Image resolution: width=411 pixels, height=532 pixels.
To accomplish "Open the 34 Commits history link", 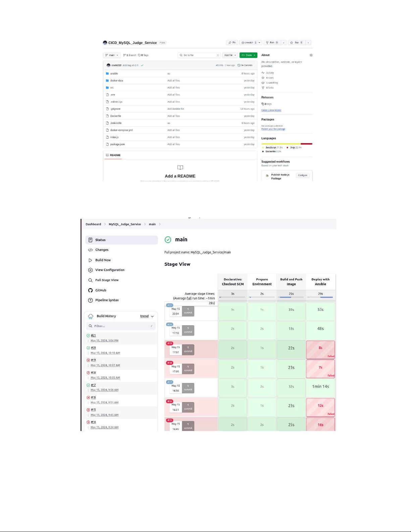I will click(x=245, y=65).
